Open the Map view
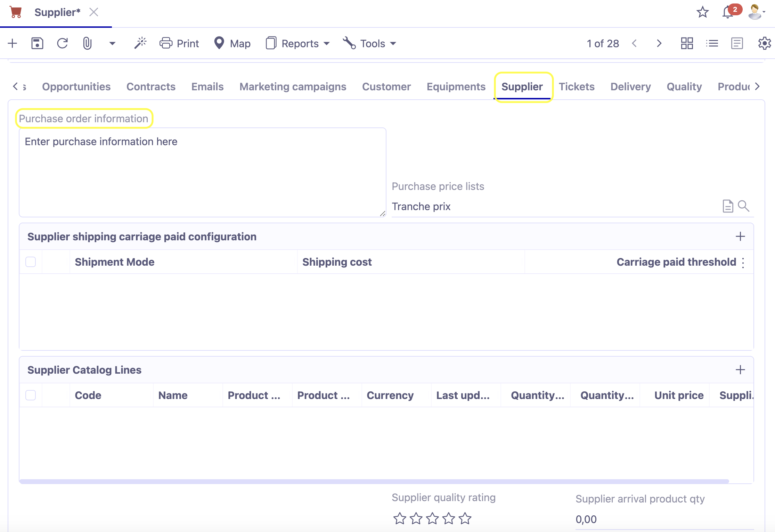Screen dimensions: 775x532 (232, 43)
